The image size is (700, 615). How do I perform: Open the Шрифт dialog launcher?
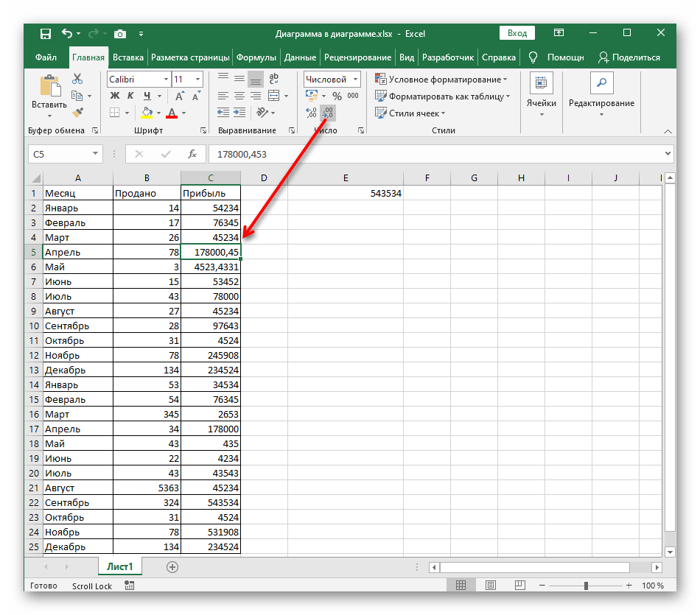[x=203, y=130]
